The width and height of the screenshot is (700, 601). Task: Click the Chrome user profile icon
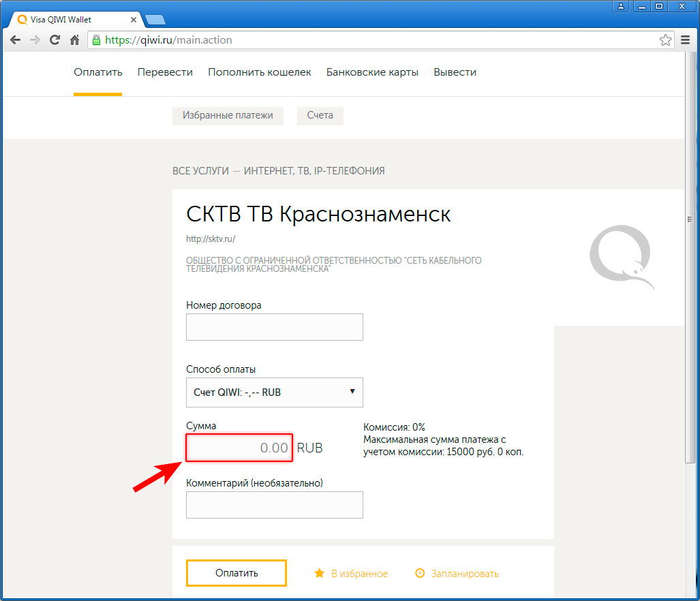tap(620, 6)
